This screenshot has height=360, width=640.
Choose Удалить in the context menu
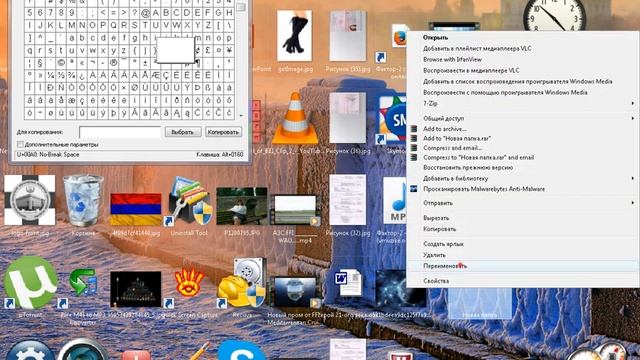click(x=522, y=255)
